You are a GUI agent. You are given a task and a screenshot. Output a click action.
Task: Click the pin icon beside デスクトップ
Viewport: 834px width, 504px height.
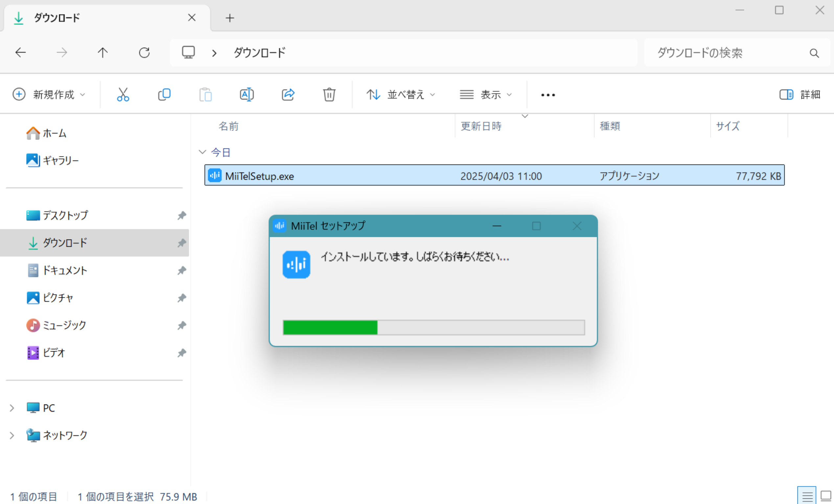pyautogui.click(x=182, y=215)
